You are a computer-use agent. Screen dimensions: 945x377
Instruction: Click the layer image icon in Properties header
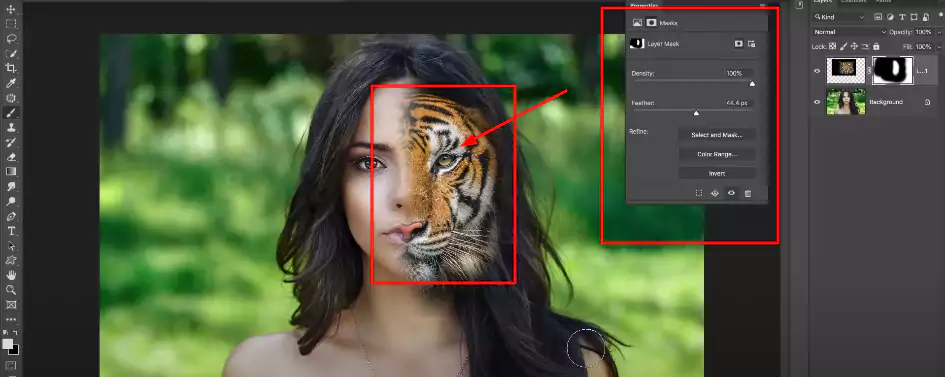(x=637, y=23)
